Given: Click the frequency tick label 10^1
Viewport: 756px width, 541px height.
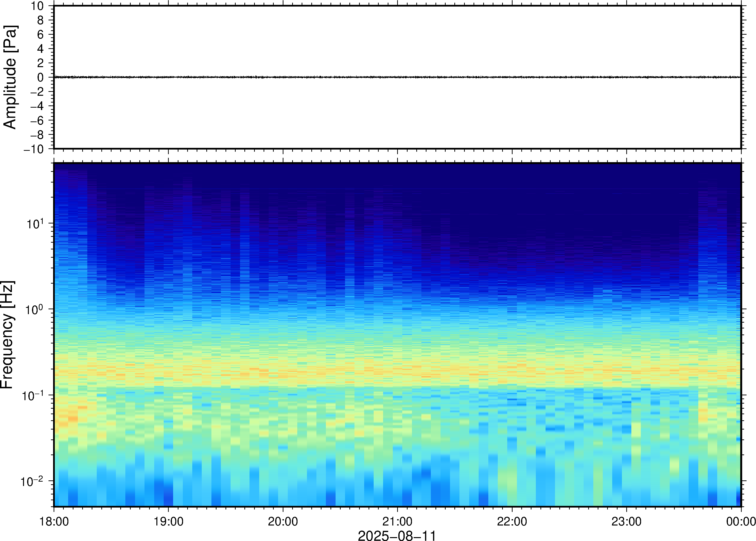Looking at the screenshot, I should pyautogui.click(x=35, y=223).
